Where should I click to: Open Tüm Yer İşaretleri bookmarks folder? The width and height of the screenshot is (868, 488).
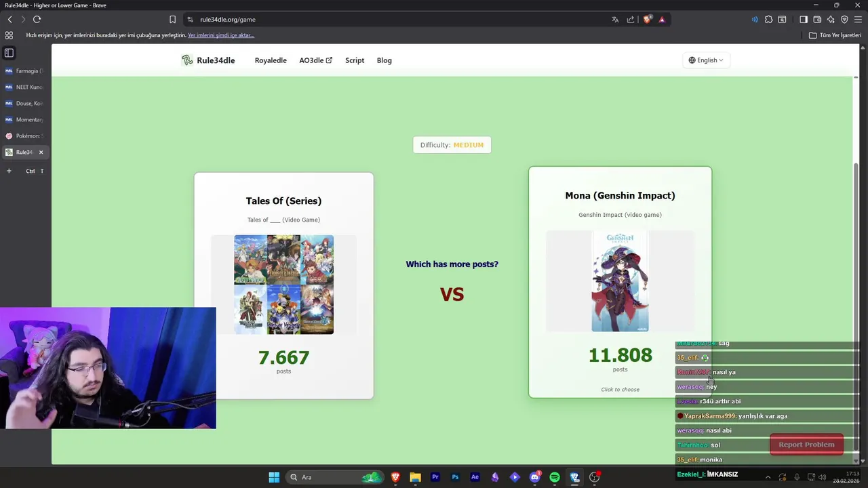[835, 35]
